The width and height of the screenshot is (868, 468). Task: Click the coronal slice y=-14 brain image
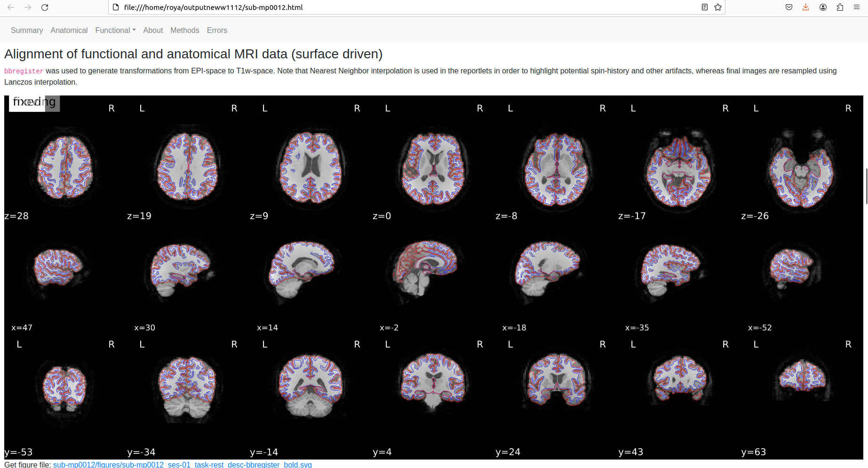pos(311,386)
